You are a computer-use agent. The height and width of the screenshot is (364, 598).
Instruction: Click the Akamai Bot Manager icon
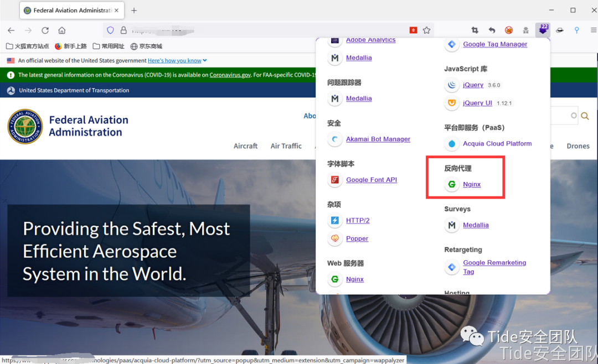click(x=335, y=139)
